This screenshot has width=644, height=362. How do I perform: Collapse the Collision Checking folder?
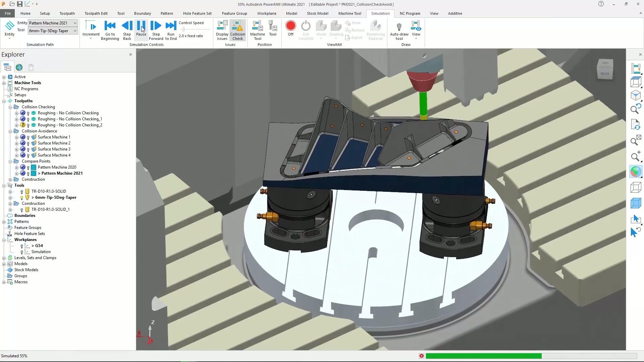click(10, 107)
